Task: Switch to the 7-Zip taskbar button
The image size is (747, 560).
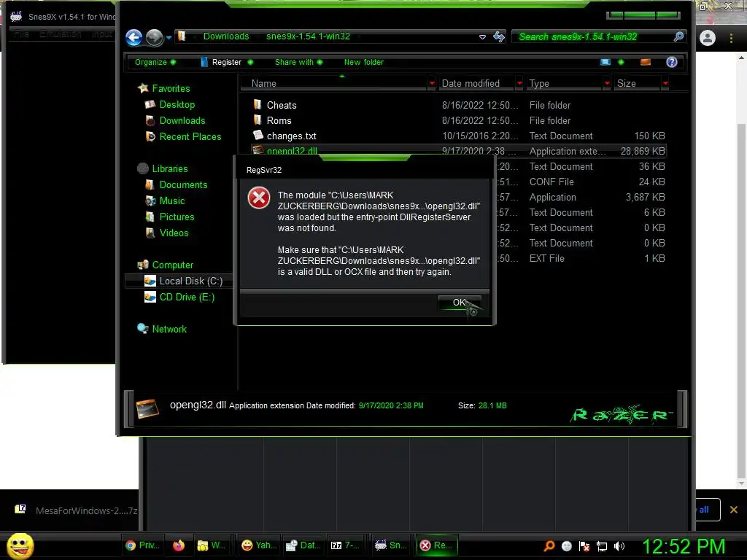Action: [345, 545]
